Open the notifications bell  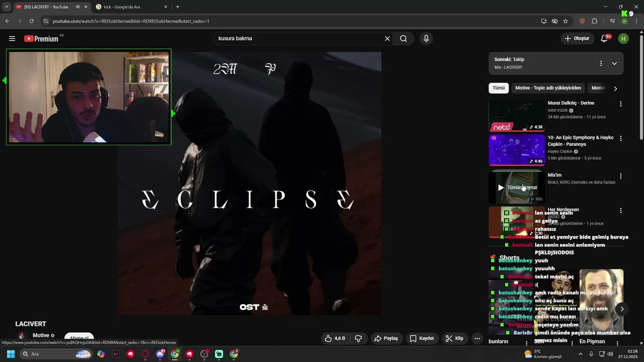(x=605, y=39)
